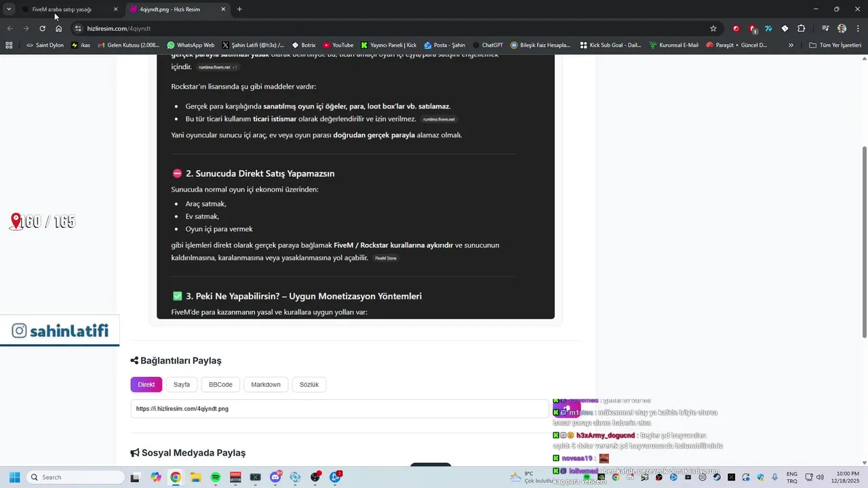This screenshot has height=488, width=868.
Task: Open the Chrome three-dot menu
Action: click(858, 28)
